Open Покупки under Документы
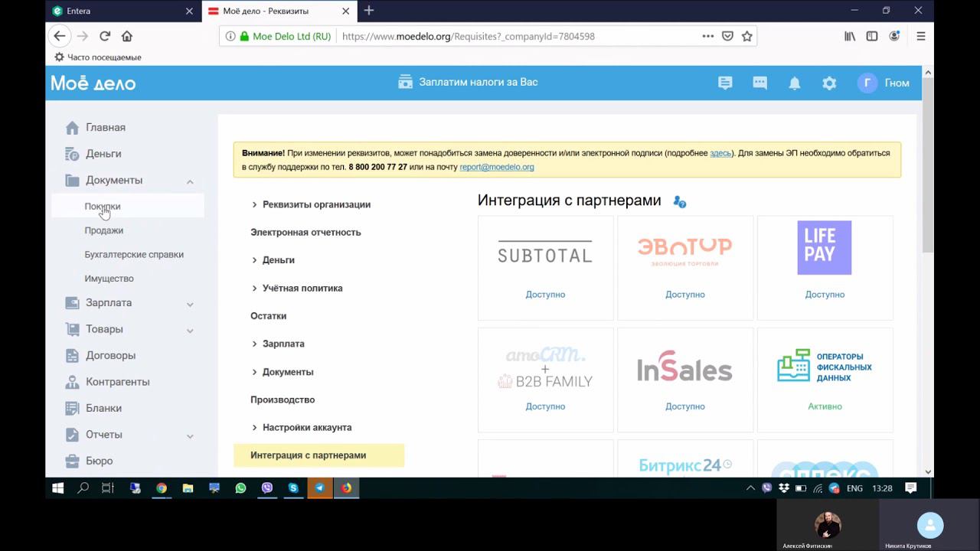 pos(103,206)
